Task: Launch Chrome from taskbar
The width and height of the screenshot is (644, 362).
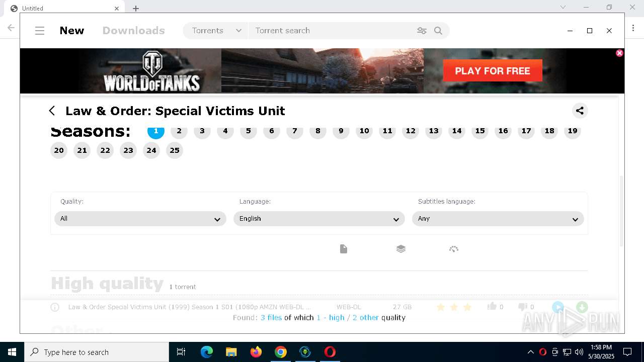Action: (x=281, y=352)
